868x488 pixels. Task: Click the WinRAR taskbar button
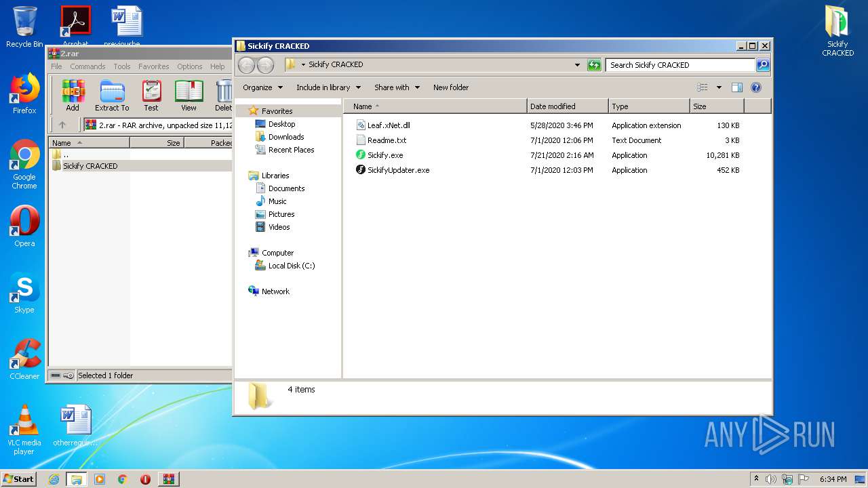tap(169, 479)
